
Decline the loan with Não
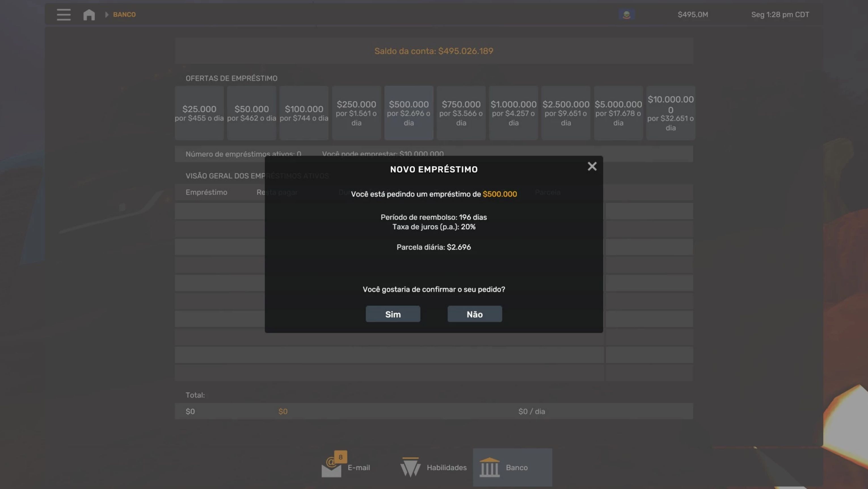(475, 314)
